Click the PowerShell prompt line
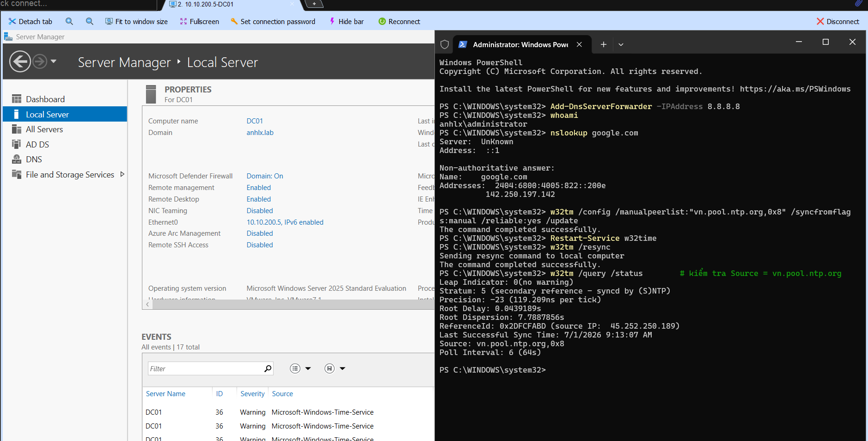The image size is (868, 441). pyautogui.click(x=493, y=370)
